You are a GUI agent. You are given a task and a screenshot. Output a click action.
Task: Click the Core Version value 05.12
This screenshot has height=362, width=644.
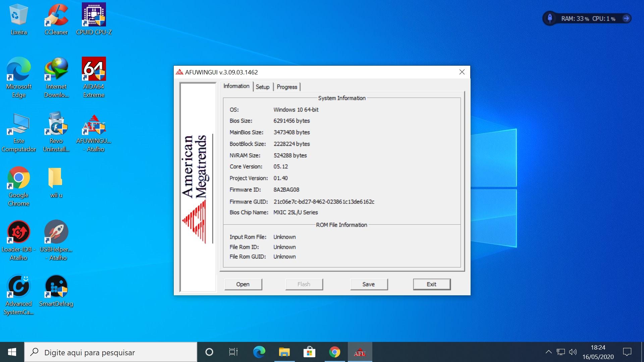tap(280, 167)
